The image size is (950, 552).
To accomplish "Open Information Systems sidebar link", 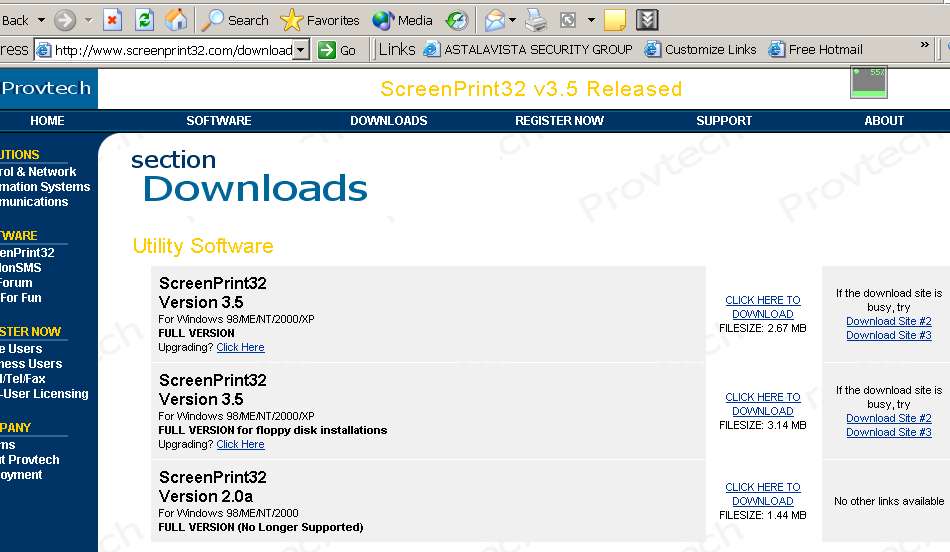I will coord(45,187).
